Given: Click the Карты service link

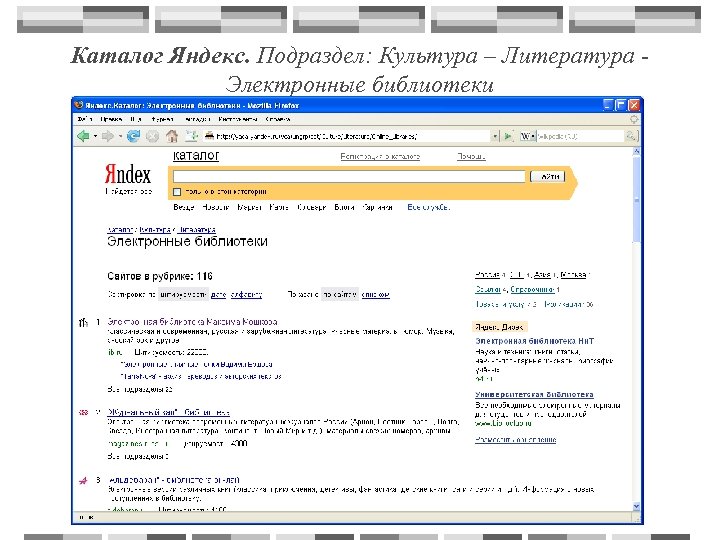Looking at the screenshot, I should 279,208.
